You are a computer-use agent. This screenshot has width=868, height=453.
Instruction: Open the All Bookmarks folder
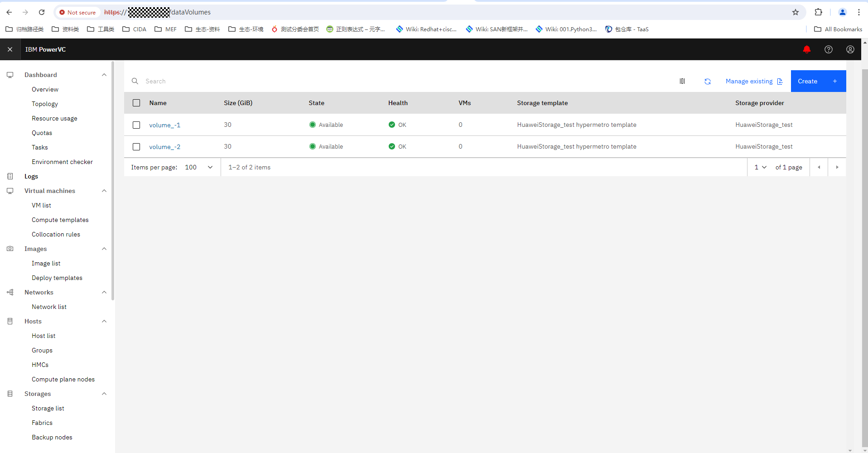pyautogui.click(x=838, y=29)
